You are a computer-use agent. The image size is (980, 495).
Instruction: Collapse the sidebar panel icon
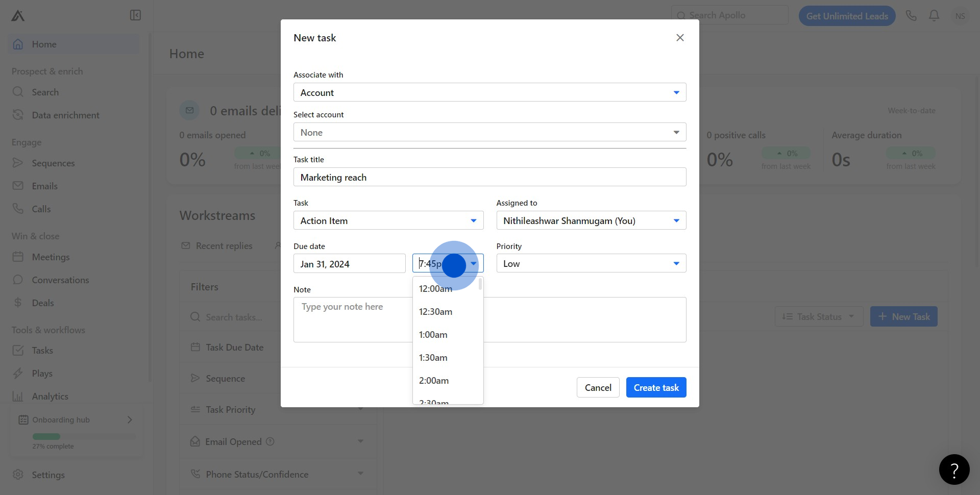click(135, 15)
